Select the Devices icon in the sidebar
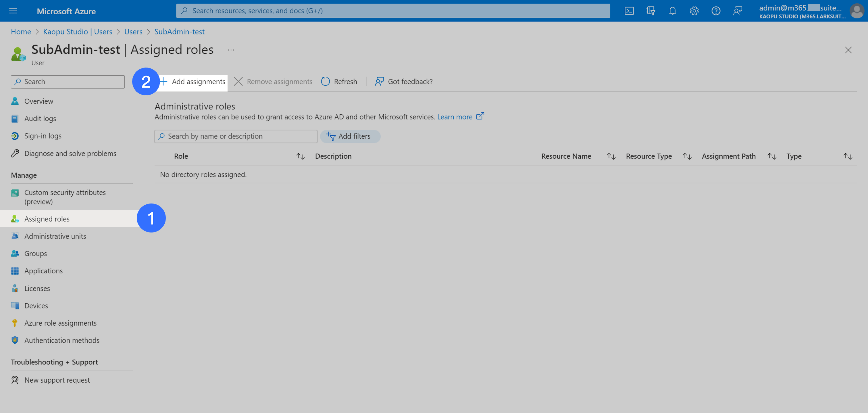Screen dimensions: 868x413 point(15,305)
